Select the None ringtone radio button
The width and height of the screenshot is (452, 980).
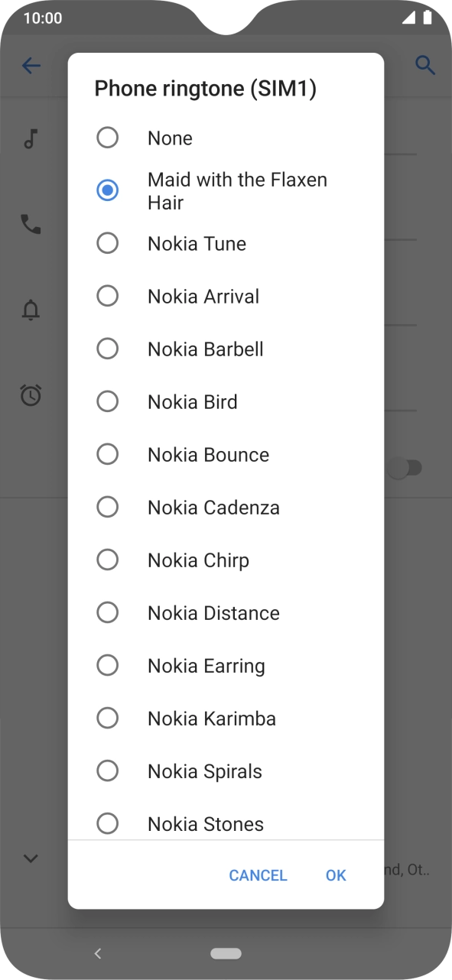tap(108, 138)
